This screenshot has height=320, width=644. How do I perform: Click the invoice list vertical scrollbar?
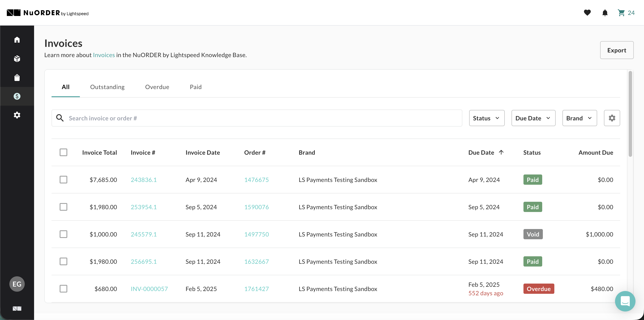(630, 114)
